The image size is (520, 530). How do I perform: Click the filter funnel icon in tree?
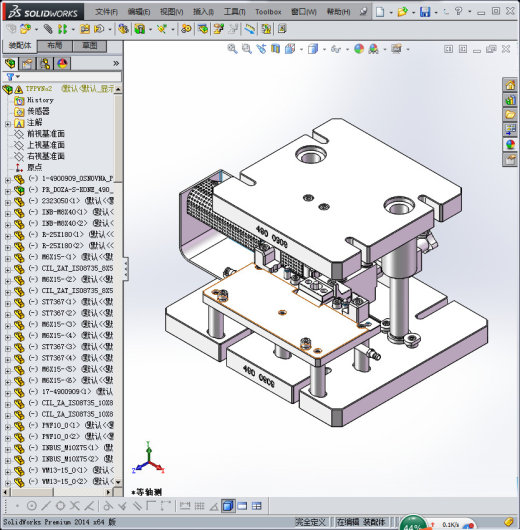coord(10,77)
